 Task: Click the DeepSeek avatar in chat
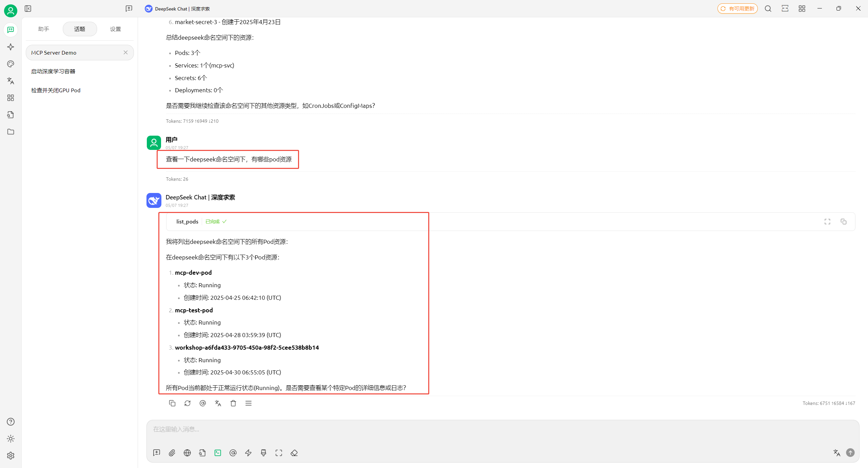click(x=154, y=200)
